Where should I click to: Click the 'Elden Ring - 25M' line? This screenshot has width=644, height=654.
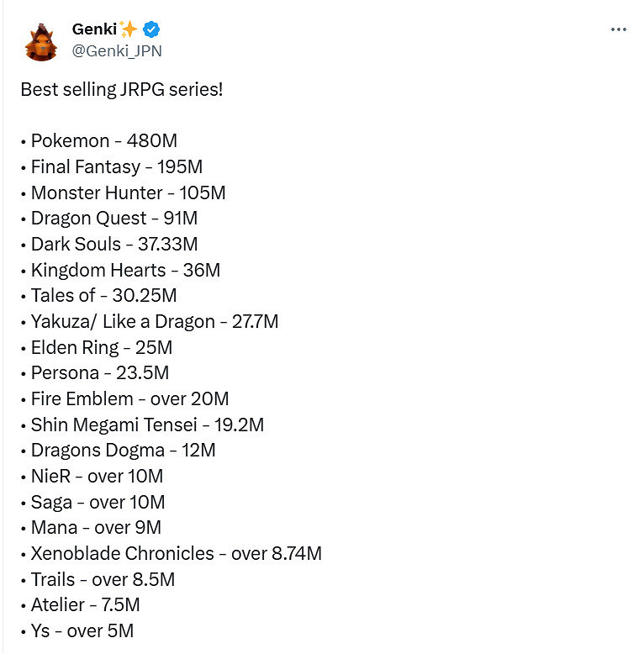pos(101,347)
